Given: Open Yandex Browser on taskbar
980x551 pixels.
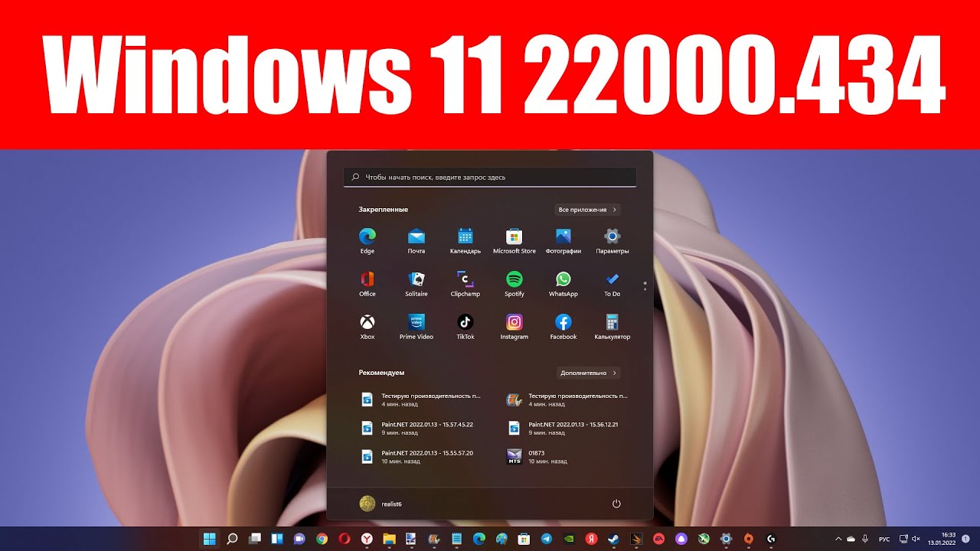Looking at the screenshot, I should click(x=367, y=539).
